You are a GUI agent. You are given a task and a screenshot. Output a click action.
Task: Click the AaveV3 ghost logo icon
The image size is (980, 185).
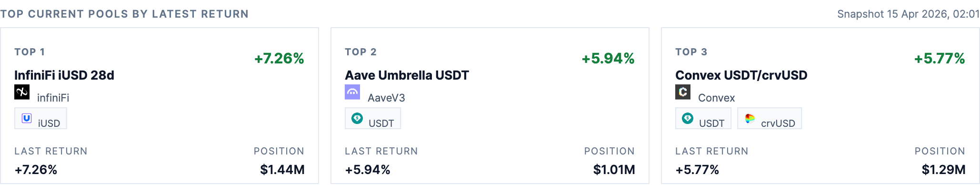(352, 92)
